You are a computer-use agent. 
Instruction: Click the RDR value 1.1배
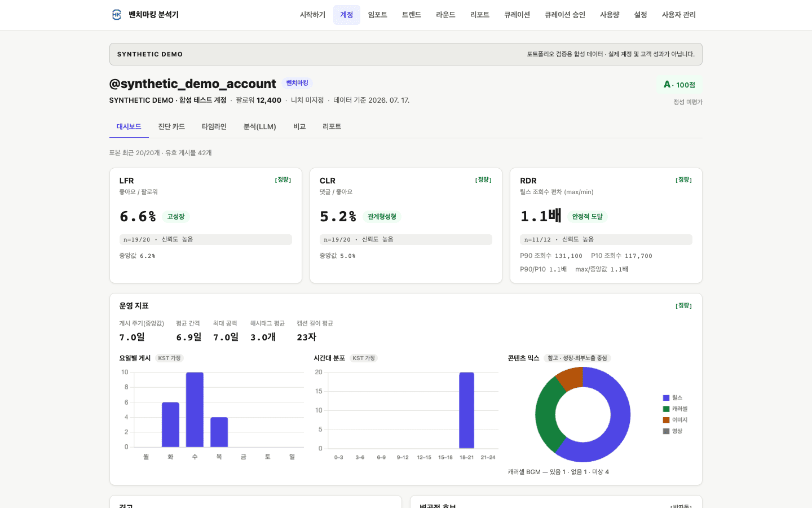click(541, 216)
